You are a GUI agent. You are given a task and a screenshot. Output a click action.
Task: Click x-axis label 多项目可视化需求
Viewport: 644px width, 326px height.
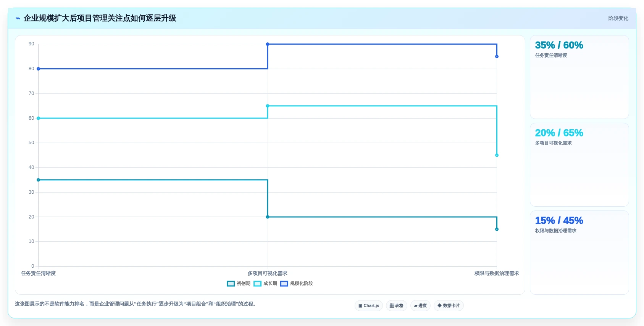(x=268, y=273)
